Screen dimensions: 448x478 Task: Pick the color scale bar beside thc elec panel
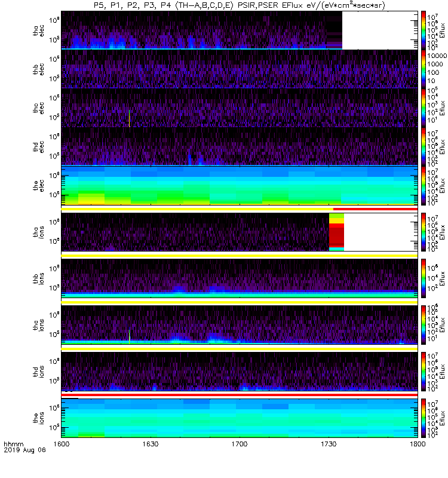point(424,108)
